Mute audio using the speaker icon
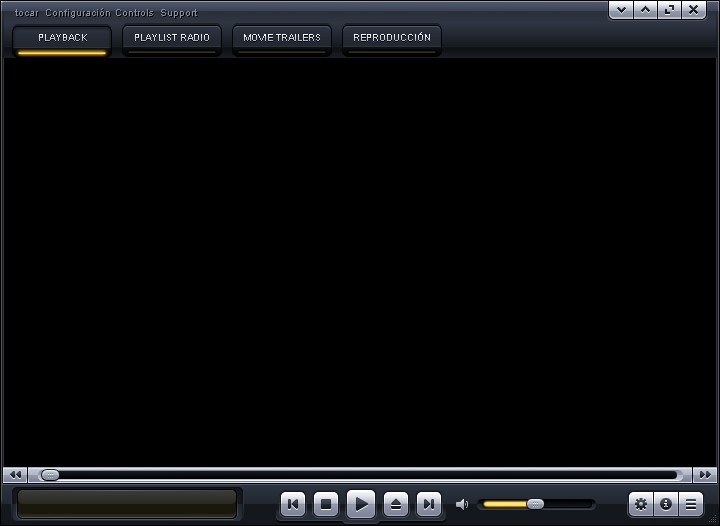 tap(462, 504)
